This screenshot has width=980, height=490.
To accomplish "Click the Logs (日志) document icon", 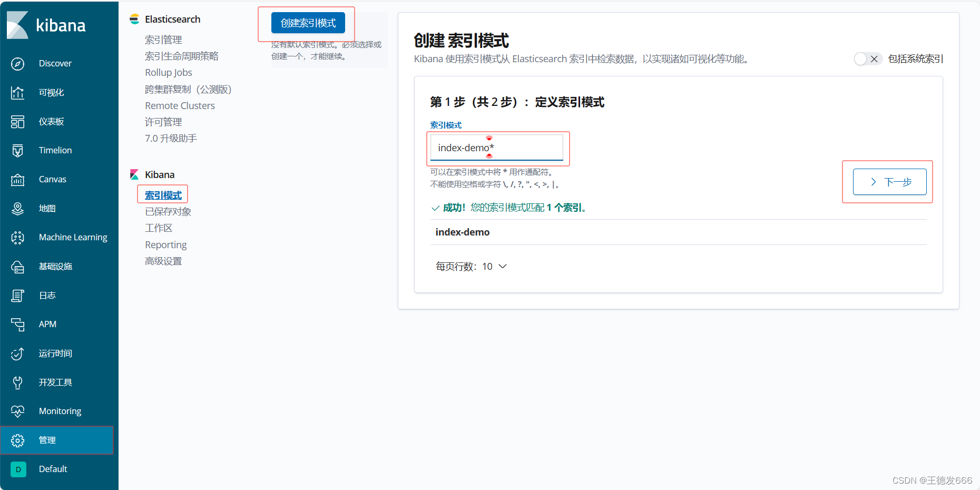I will coord(18,296).
